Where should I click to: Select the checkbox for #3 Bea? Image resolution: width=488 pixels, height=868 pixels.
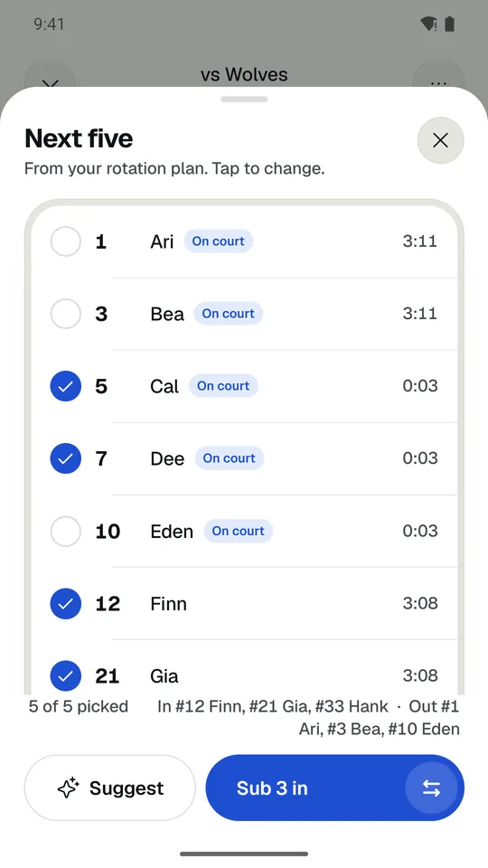66,314
